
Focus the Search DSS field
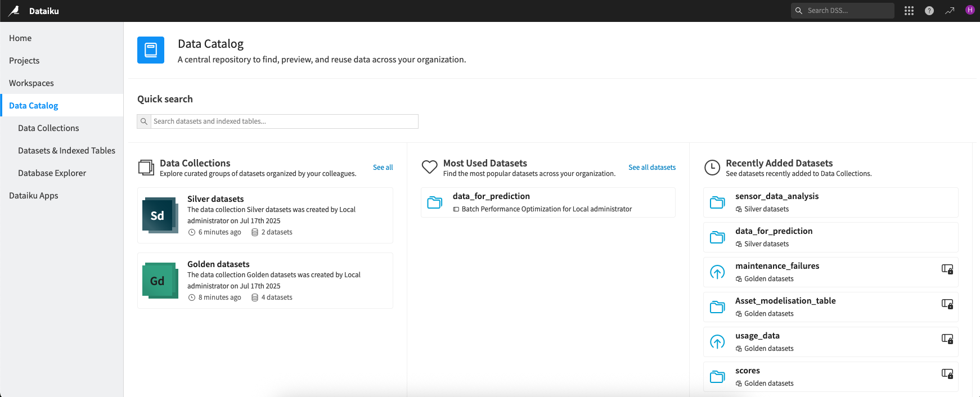click(843, 11)
